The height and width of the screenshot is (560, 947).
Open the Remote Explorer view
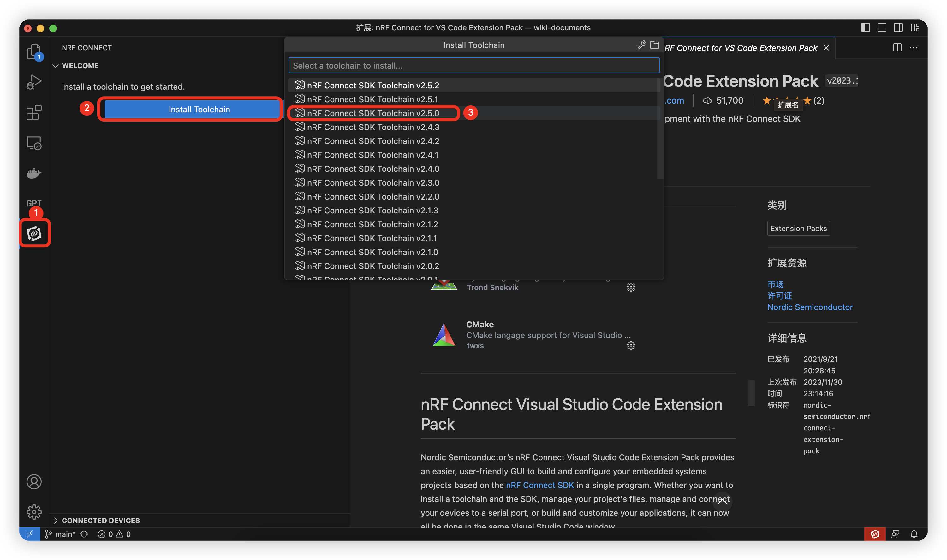click(33, 143)
